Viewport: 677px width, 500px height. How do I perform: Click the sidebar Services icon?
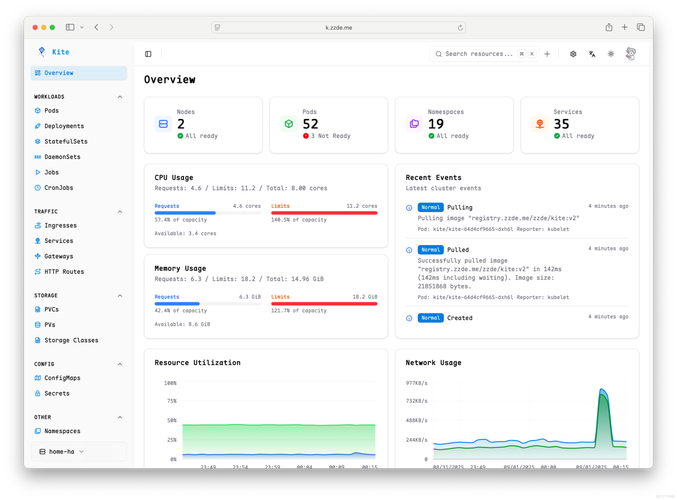pos(38,241)
